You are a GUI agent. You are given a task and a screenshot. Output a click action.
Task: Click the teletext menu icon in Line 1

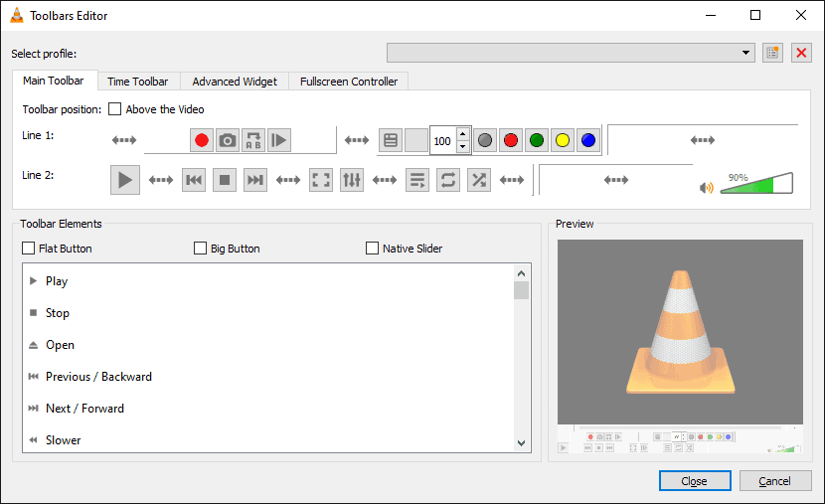click(391, 140)
